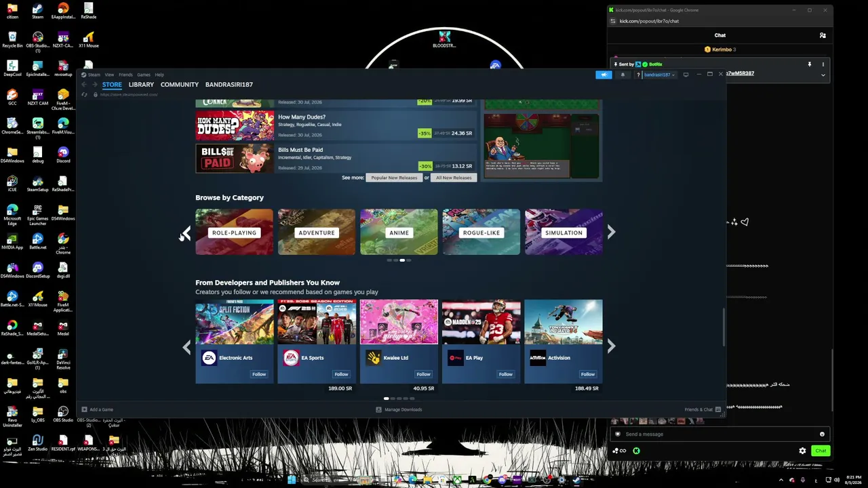Open the ROLE-PLAYING category tile
The height and width of the screenshot is (488, 868).
(x=234, y=232)
